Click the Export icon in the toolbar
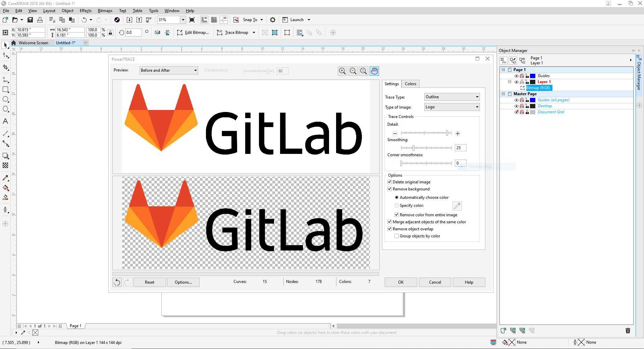The width and height of the screenshot is (644, 349). (139, 20)
